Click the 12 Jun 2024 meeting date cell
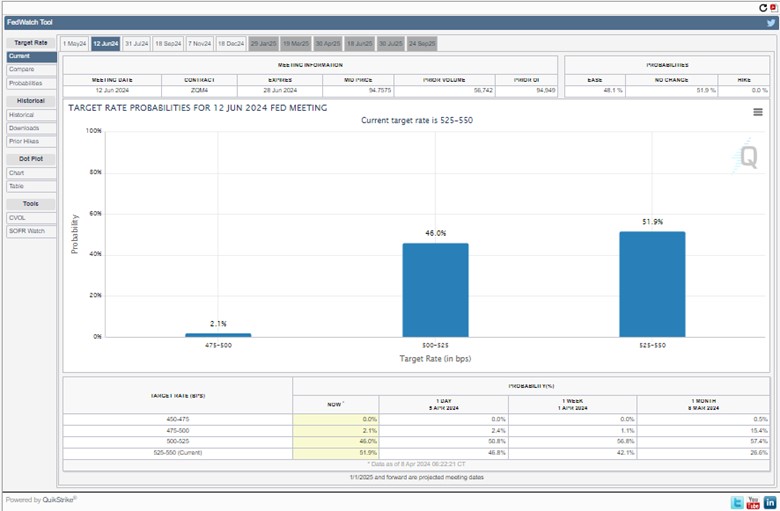Image resolution: width=780 pixels, height=511 pixels. click(112, 91)
